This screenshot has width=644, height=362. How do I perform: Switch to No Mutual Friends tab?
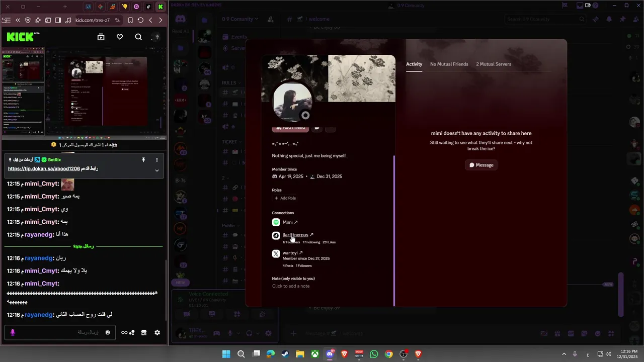pyautogui.click(x=449, y=64)
